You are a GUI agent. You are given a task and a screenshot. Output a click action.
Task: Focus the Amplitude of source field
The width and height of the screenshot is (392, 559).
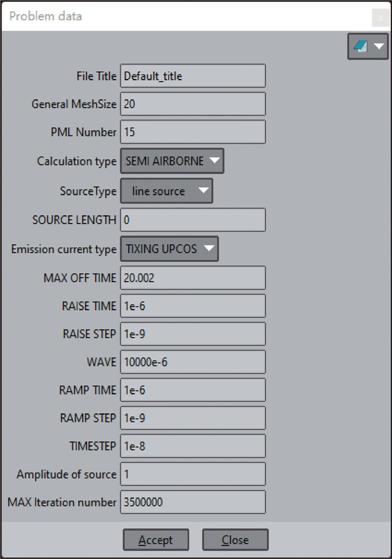193,474
